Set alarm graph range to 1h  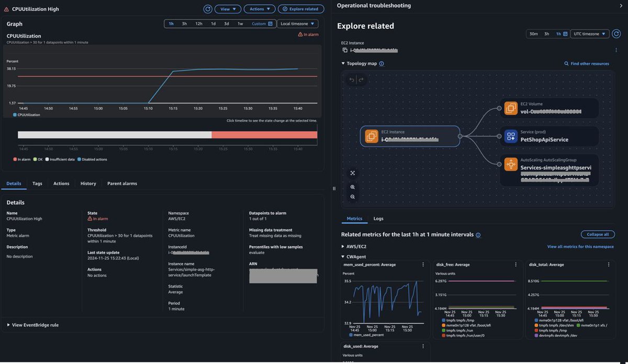[x=171, y=24]
